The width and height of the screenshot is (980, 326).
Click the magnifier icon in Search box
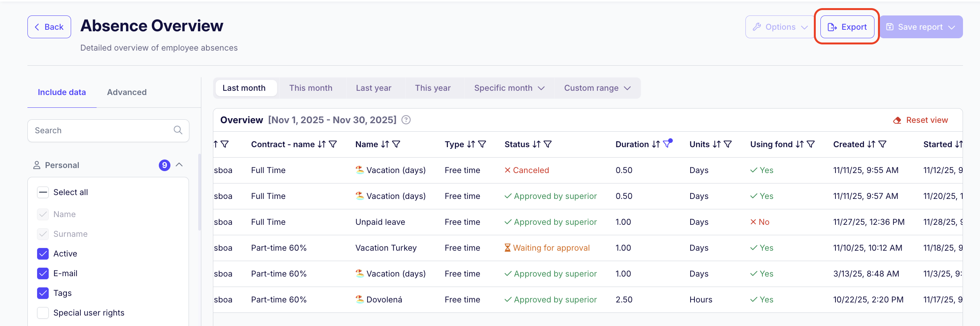[178, 130]
